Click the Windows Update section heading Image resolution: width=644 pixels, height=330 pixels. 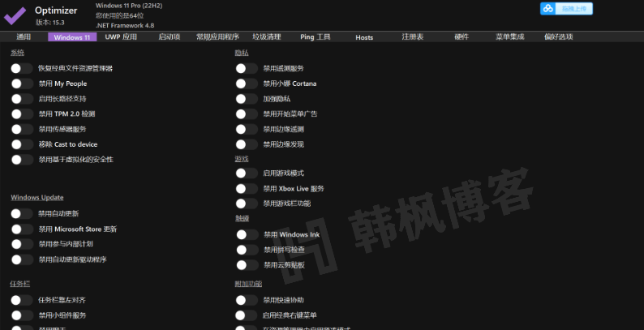click(37, 197)
